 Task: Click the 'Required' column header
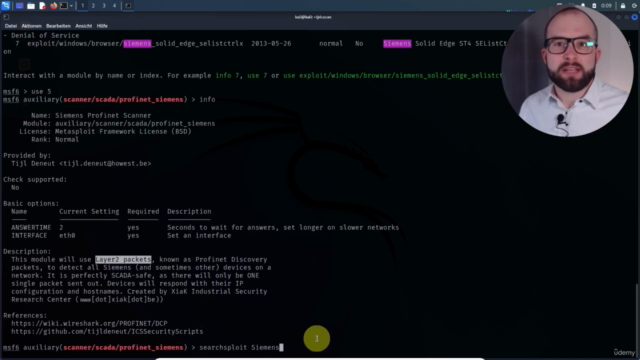pyautogui.click(x=143, y=211)
